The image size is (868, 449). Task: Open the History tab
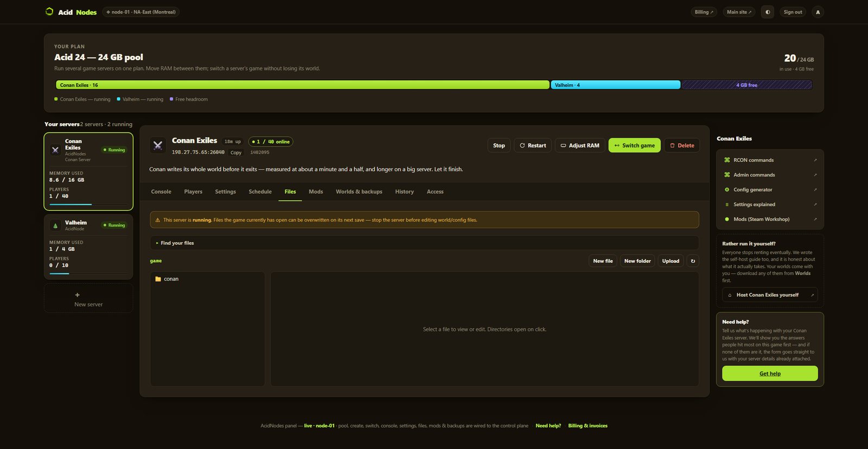[404, 192]
